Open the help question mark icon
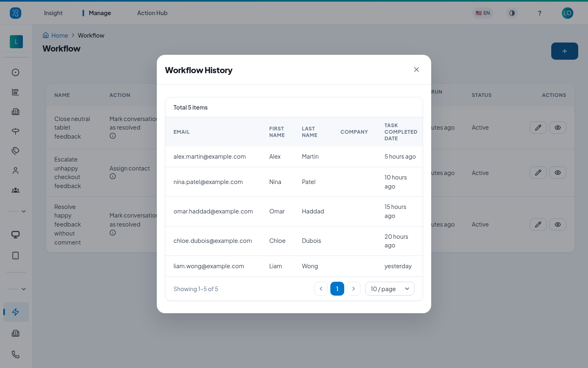Image resolution: width=588 pixels, height=368 pixels. 540,13
